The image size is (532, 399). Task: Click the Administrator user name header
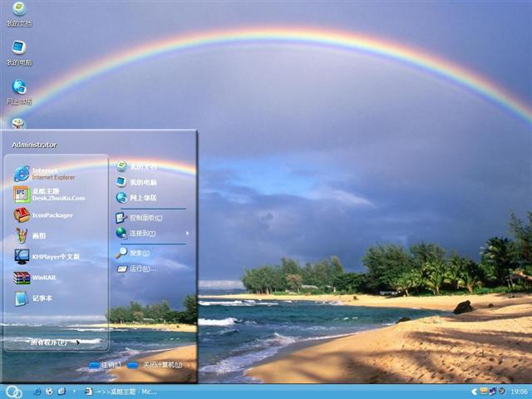tap(34, 145)
